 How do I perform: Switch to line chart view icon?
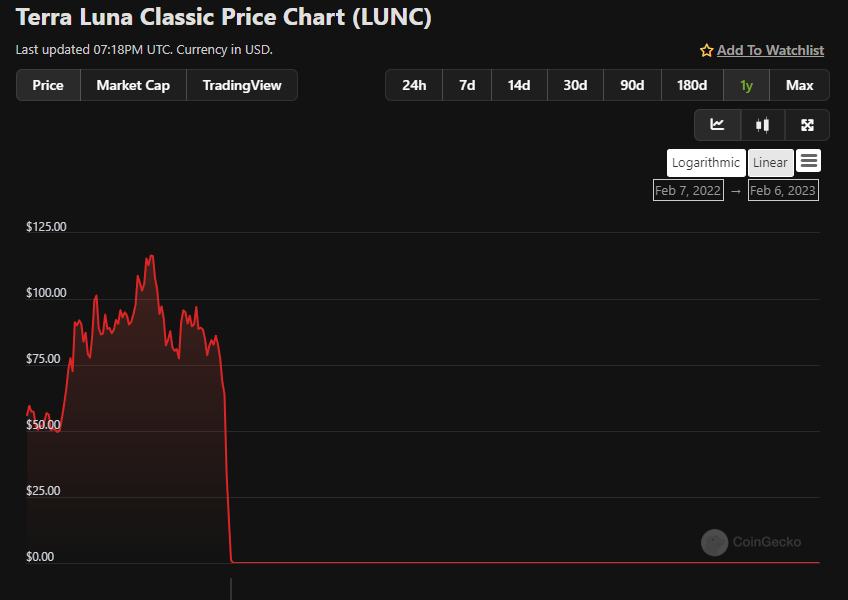click(717, 125)
